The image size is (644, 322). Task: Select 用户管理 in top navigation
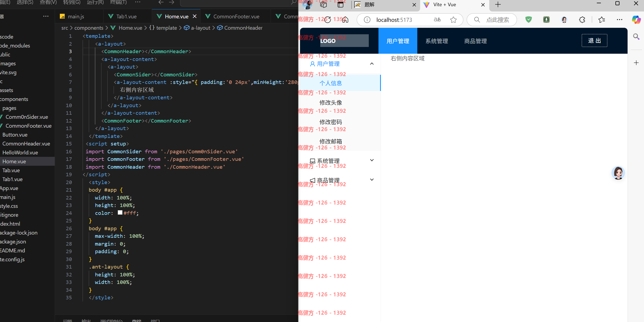coord(398,41)
